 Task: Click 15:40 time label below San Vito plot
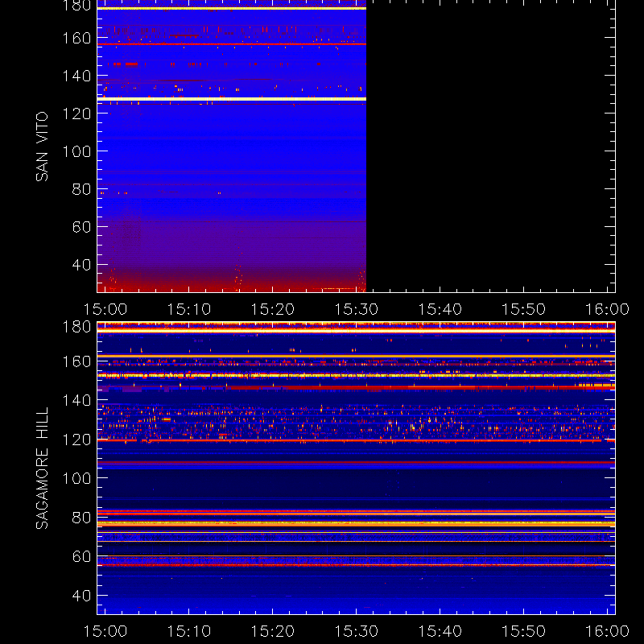440,309
